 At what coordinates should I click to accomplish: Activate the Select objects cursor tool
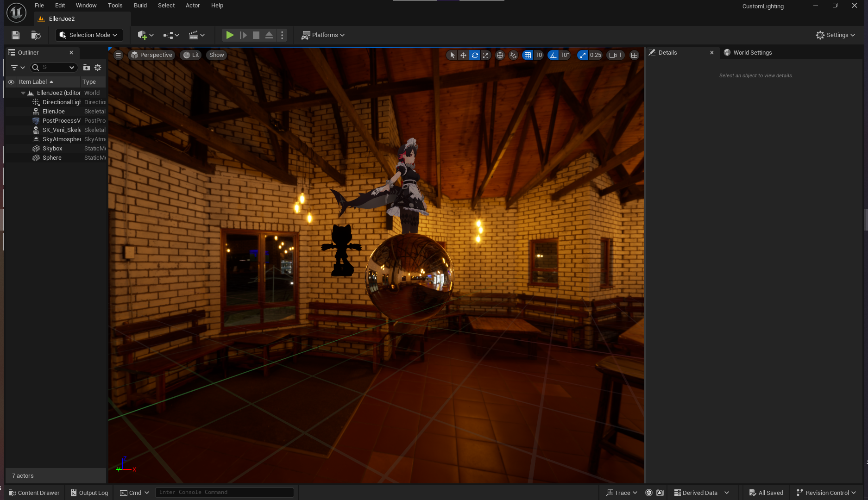click(x=452, y=55)
